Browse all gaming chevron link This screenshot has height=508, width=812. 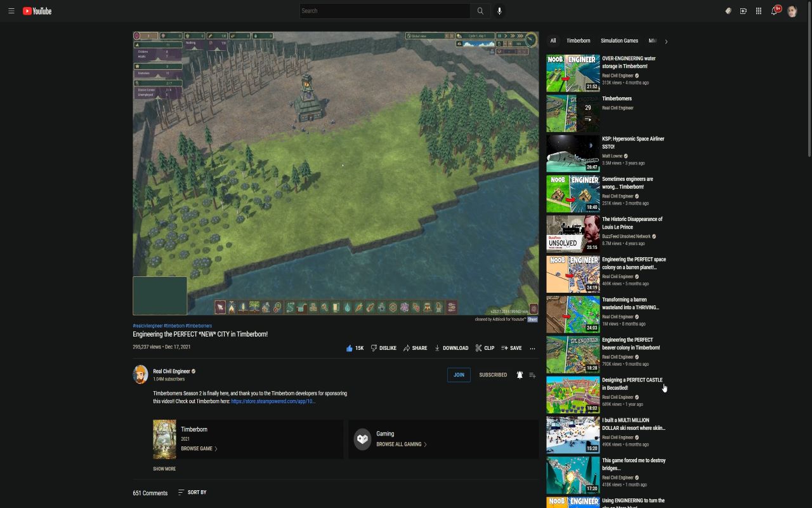401,444
